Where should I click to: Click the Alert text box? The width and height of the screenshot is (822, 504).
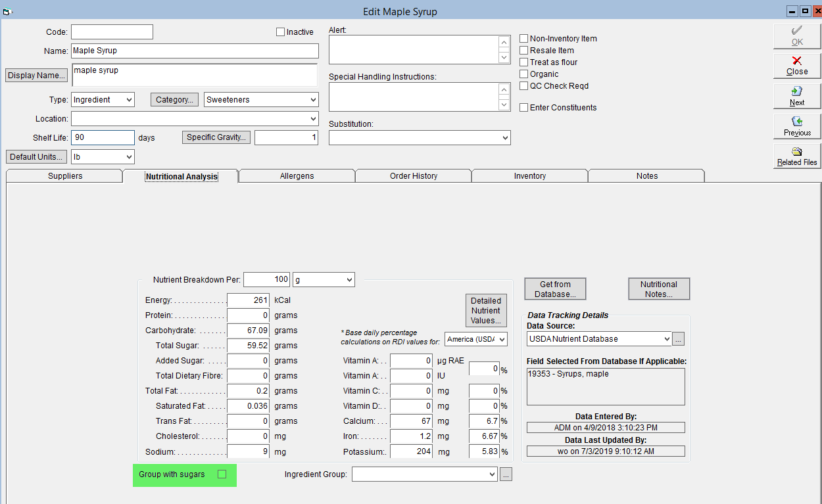point(414,49)
